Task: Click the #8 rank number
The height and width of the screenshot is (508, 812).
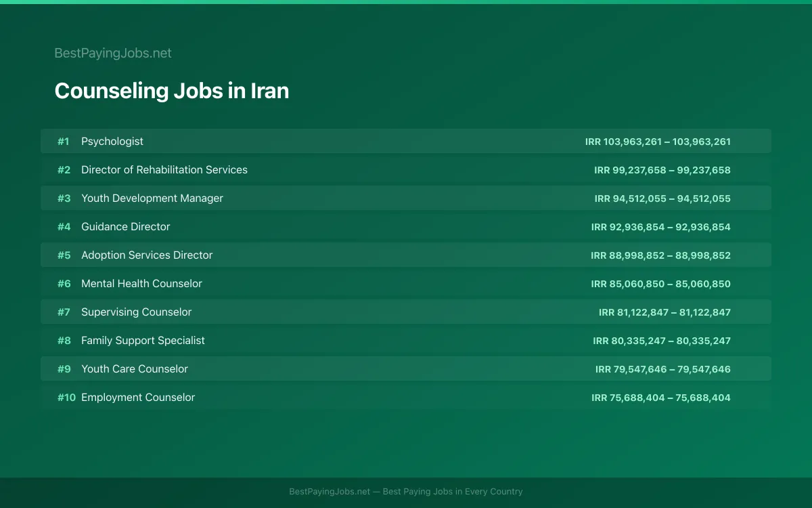Action: (x=64, y=341)
